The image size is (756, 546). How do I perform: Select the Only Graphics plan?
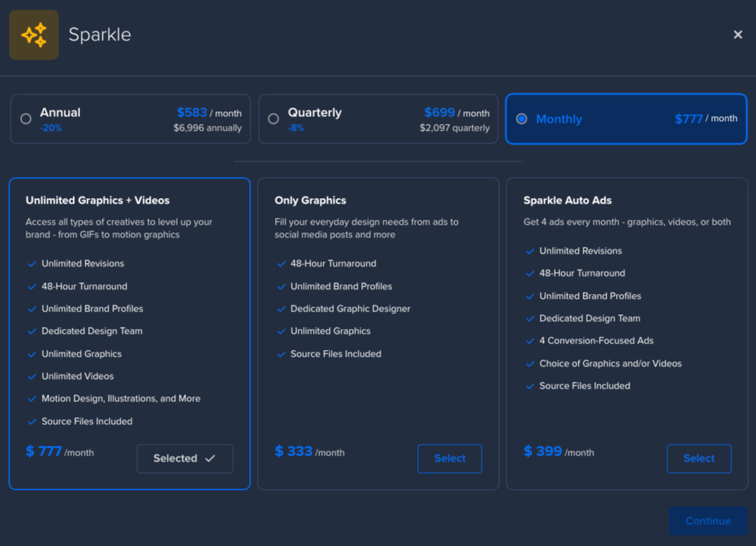click(x=449, y=458)
